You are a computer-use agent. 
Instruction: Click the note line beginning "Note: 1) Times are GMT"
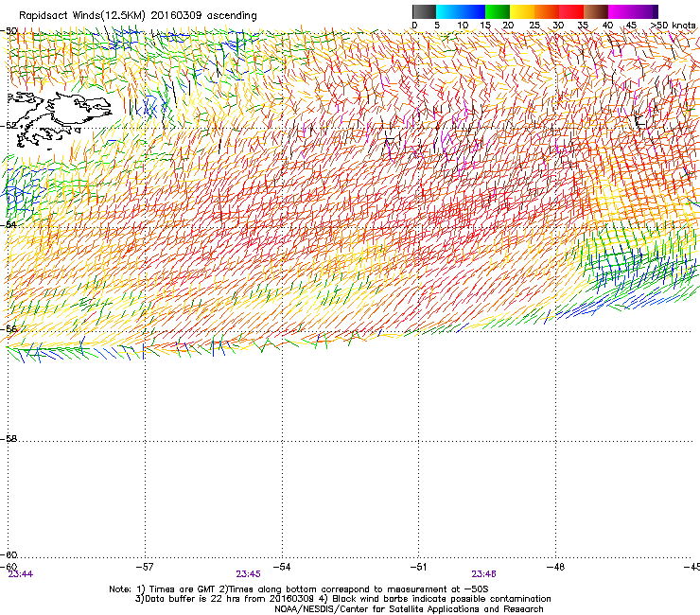(x=299, y=589)
